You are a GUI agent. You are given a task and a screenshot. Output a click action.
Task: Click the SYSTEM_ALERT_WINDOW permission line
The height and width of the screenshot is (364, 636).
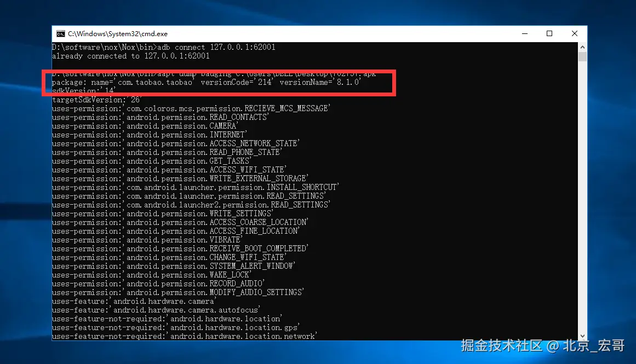point(174,267)
